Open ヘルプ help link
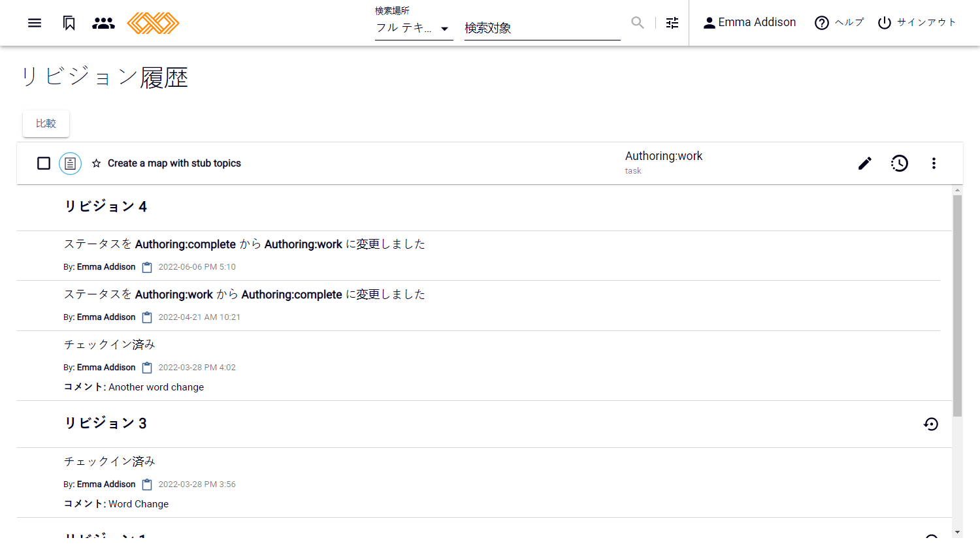 (x=839, y=22)
